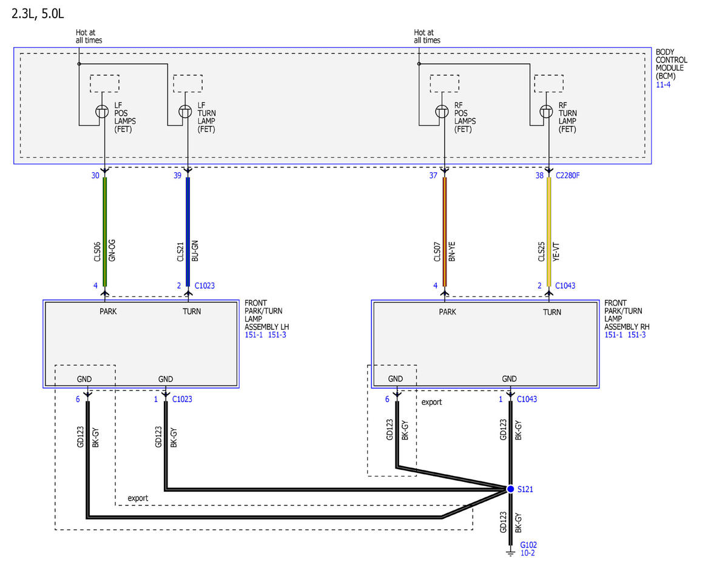
Task: Click the green-orange CLS06 wire
Action: (104, 231)
